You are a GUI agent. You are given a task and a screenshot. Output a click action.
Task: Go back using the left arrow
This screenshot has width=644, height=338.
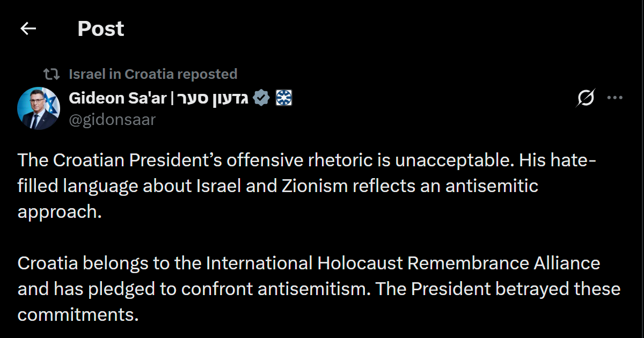tap(28, 28)
